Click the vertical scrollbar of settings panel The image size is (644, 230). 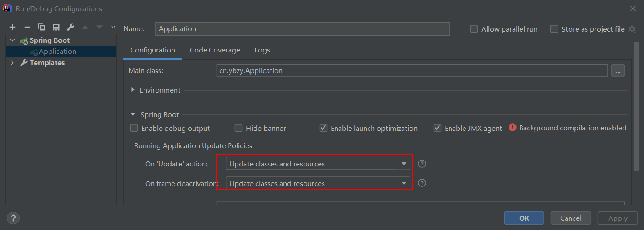[636, 106]
